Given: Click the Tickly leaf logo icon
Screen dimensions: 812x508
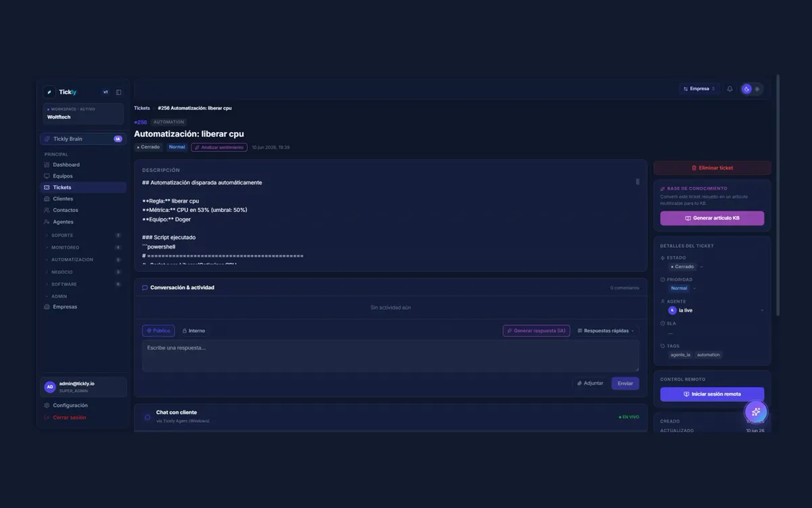Looking at the screenshot, I should (49, 92).
